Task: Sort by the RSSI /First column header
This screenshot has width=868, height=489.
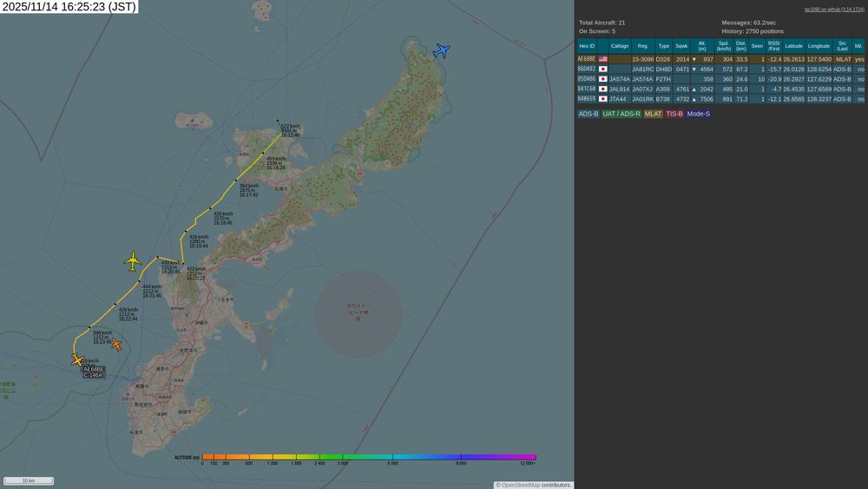Action: click(773, 46)
